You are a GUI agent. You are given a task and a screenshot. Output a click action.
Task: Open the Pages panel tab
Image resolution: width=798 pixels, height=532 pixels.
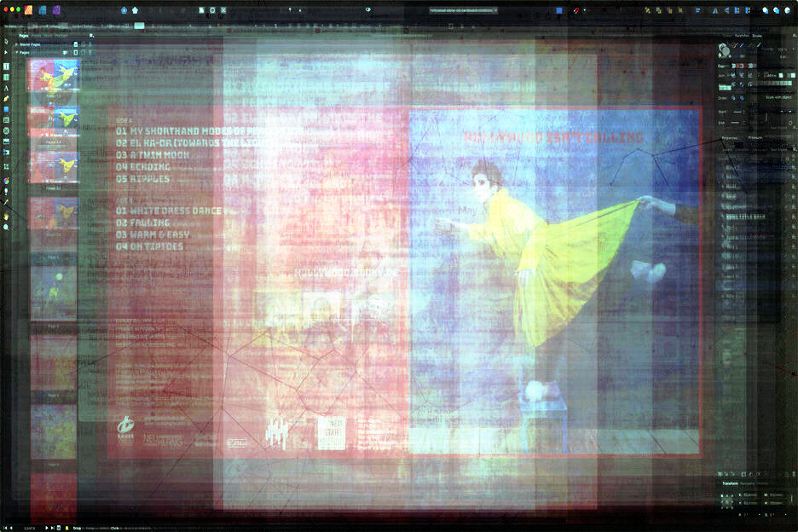click(23, 36)
